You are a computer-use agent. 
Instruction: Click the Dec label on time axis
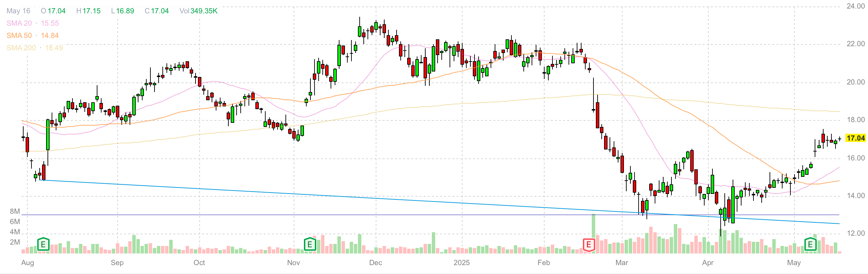375,263
